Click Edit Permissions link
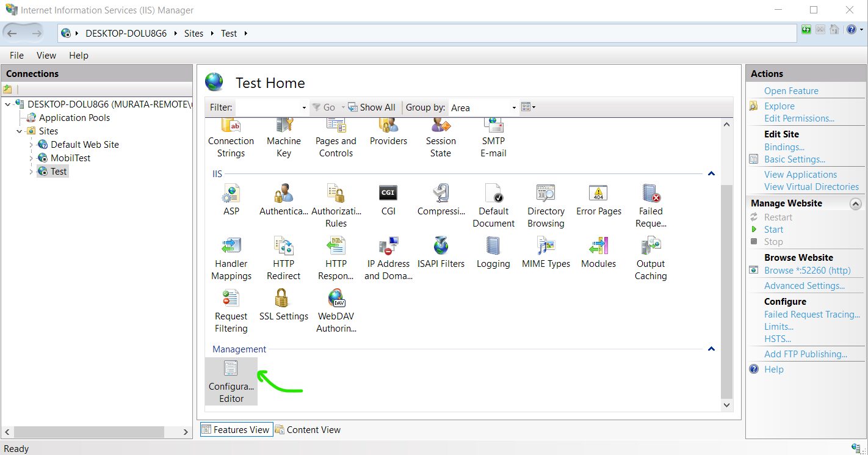The width and height of the screenshot is (868, 455). pos(799,118)
